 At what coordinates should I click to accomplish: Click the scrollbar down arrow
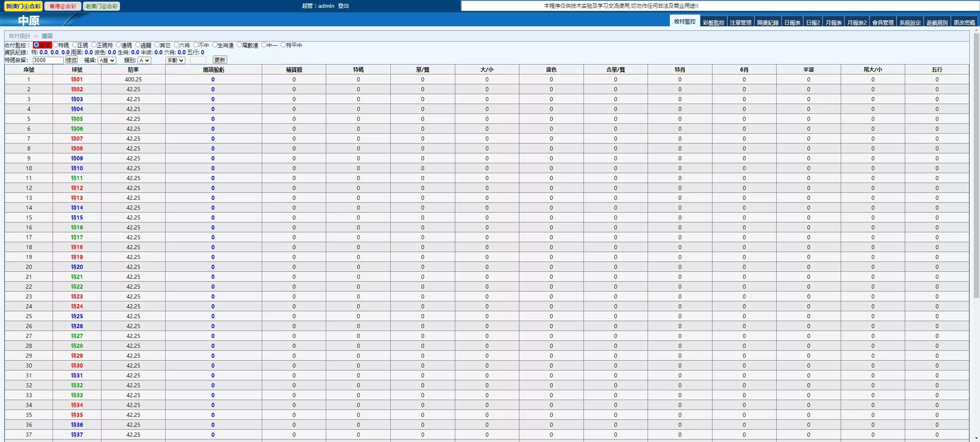pos(976,438)
